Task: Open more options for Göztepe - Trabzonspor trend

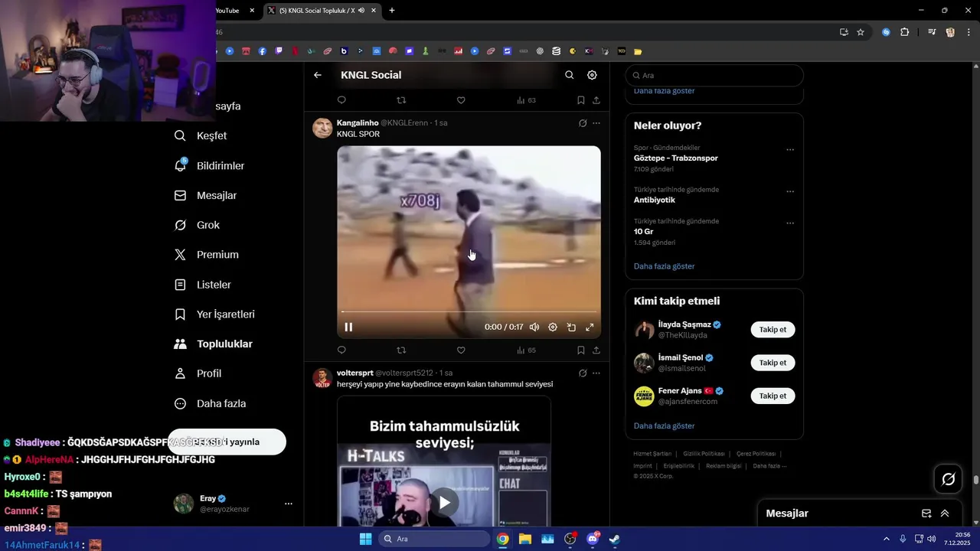Action: [x=790, y=150]
